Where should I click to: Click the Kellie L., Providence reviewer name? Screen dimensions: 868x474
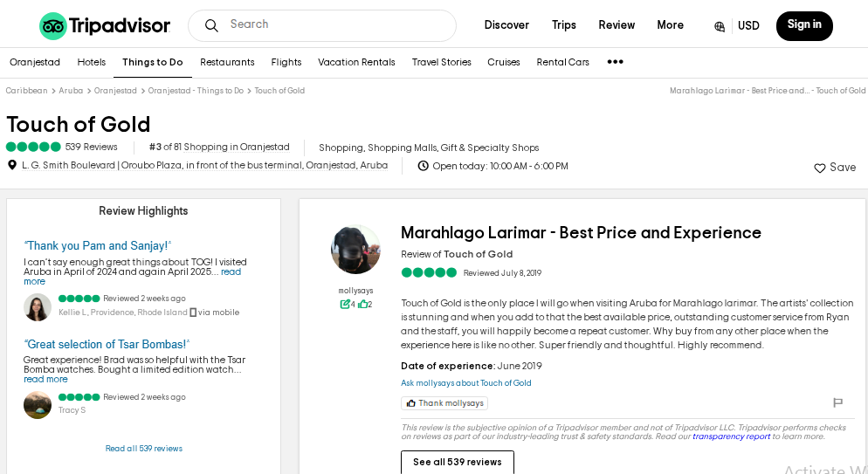pos(123,313)
